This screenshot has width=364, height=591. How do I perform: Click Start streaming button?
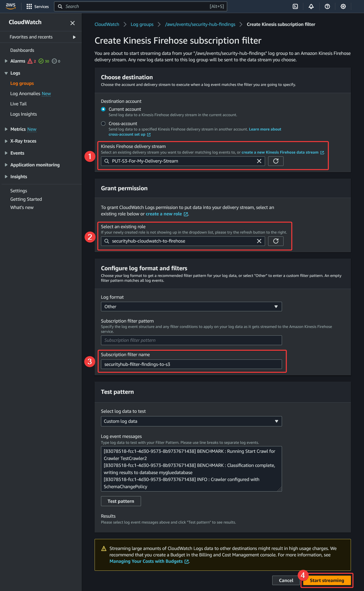327,580
